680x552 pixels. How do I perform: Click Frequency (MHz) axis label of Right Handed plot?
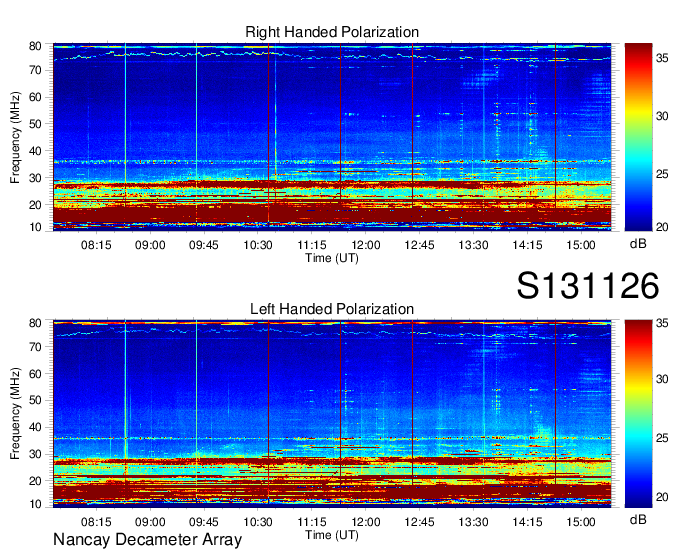pyautogui.click(x=15, y=137)
